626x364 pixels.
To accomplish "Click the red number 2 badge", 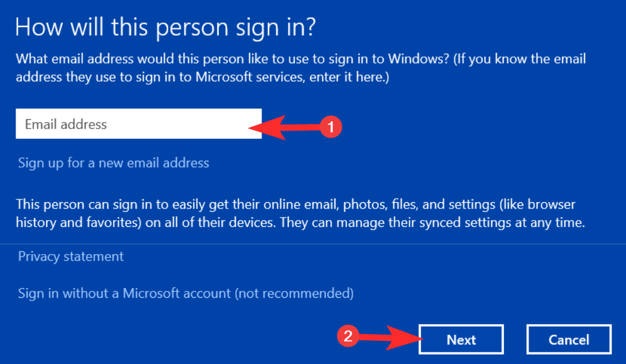I will coord(348,336).
